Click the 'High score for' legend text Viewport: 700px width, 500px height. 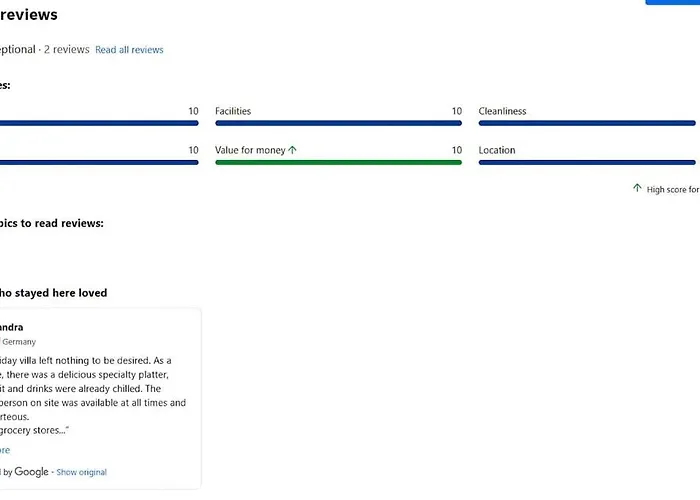point(672,189)
